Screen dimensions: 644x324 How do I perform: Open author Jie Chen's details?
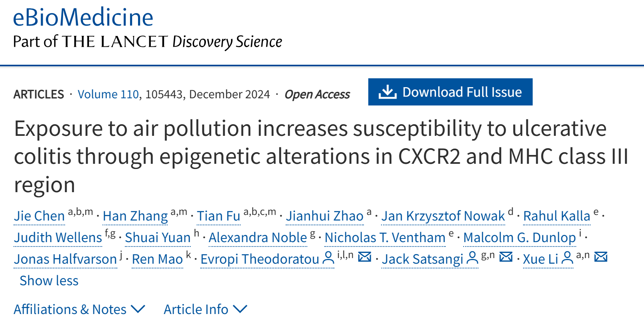click(39, 216)
